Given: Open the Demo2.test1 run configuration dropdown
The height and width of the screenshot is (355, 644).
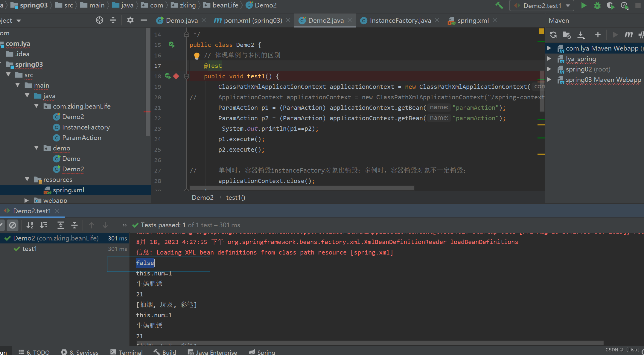Looking at the screenshot, I should (542, 6).
